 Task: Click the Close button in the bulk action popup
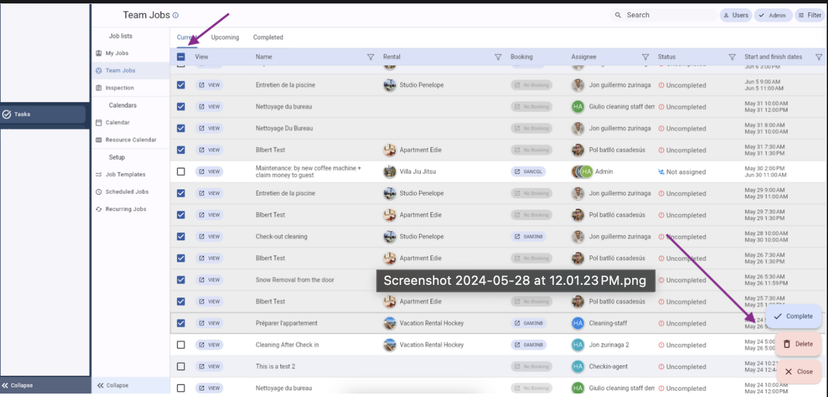tap(799, 372)
